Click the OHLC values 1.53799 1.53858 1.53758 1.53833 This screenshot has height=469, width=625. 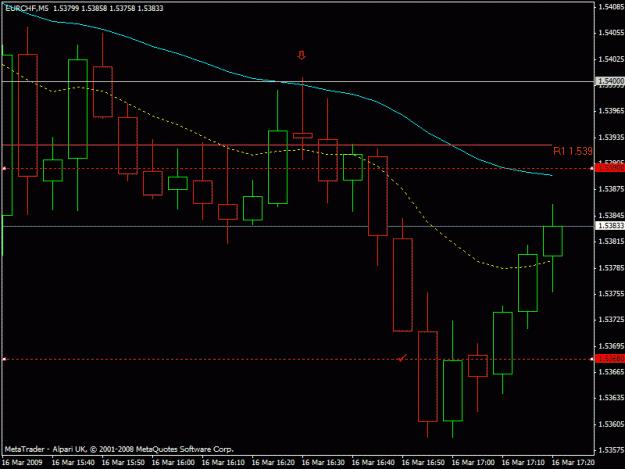pos(108,8)
